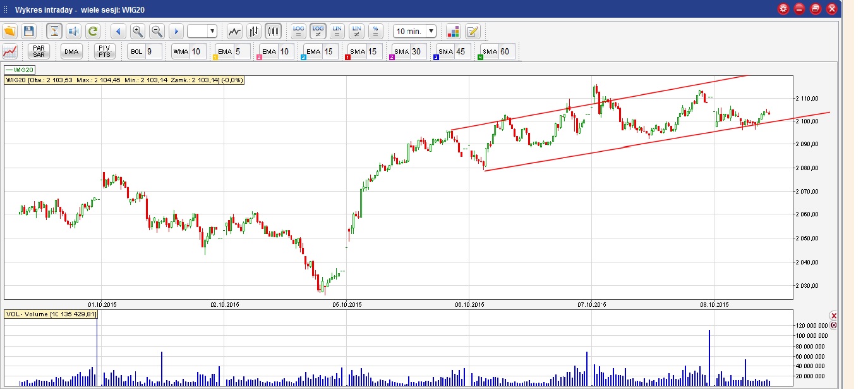
Task: Zoom in with magnifier plus icon
Action: tap(137, 31)
